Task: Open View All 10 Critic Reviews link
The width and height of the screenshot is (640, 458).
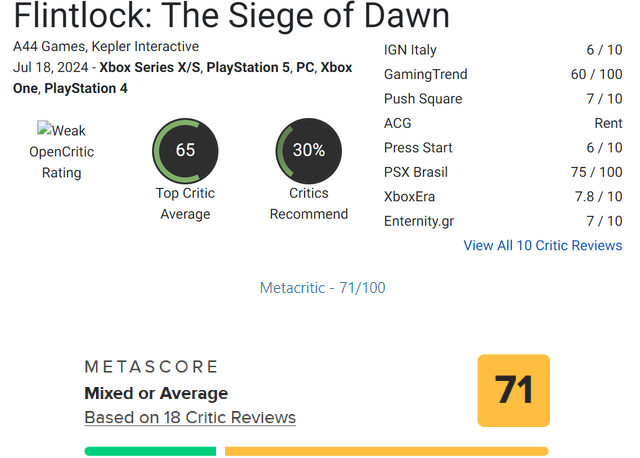Action: (x=542, y=245)
